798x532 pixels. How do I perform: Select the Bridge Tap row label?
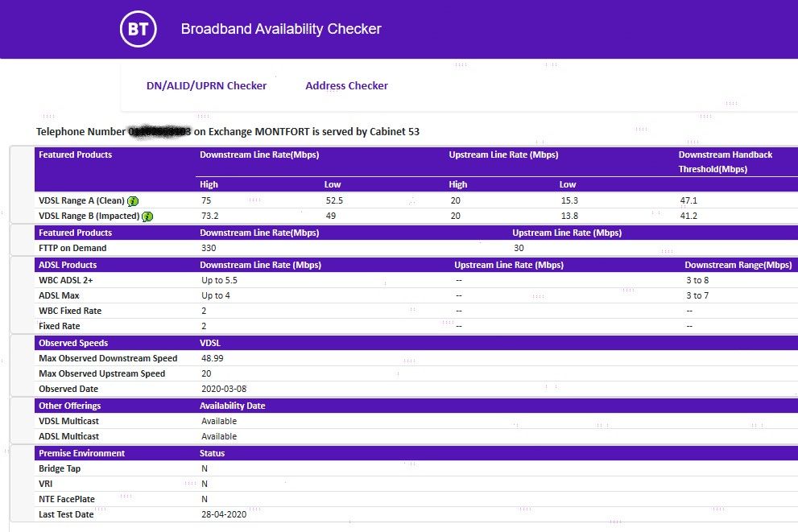(60, 468)
